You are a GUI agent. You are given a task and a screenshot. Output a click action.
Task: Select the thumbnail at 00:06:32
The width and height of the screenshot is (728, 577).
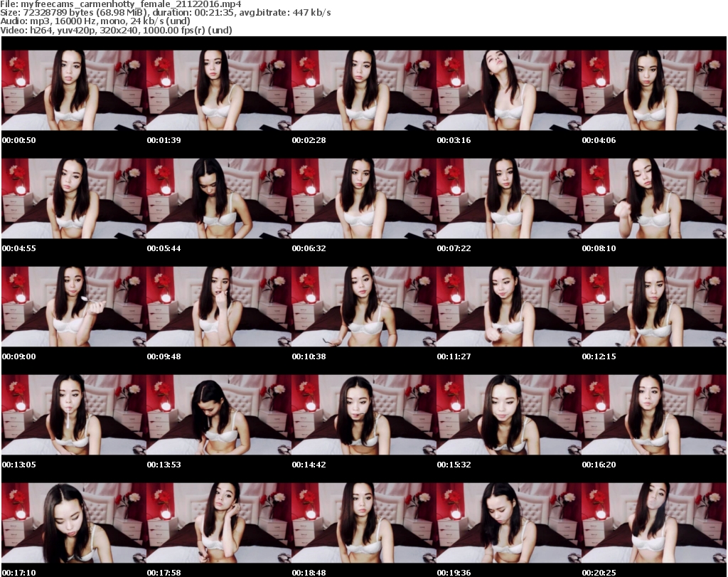[363, 198]
